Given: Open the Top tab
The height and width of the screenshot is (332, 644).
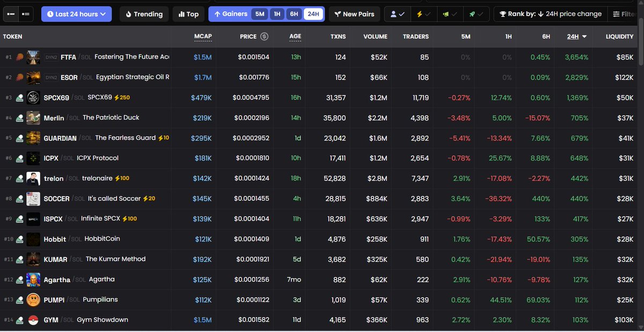Looking at the screenshot, I should coord(188,14).
